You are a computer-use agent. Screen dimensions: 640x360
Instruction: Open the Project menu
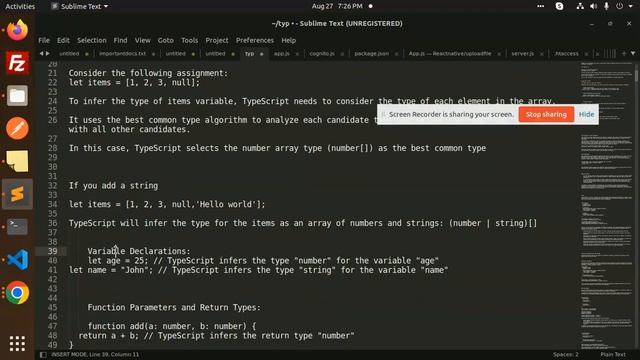pos(217,40)
